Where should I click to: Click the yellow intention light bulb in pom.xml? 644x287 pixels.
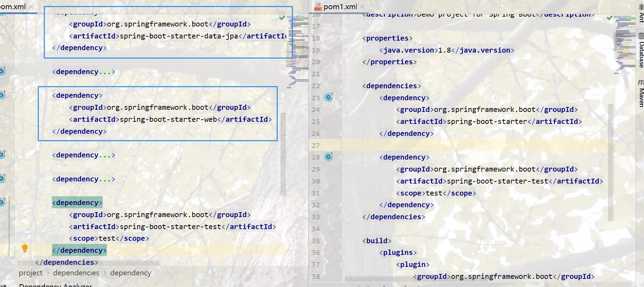[x=25, y=248]
